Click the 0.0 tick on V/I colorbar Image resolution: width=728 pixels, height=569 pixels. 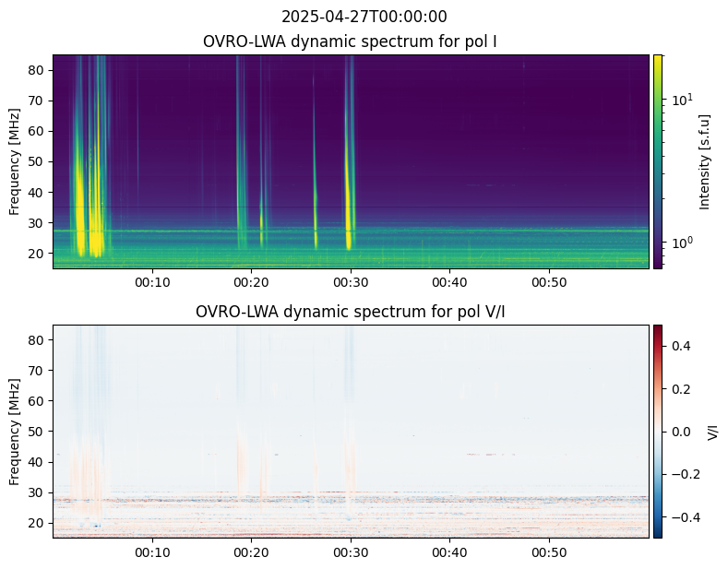681,432
